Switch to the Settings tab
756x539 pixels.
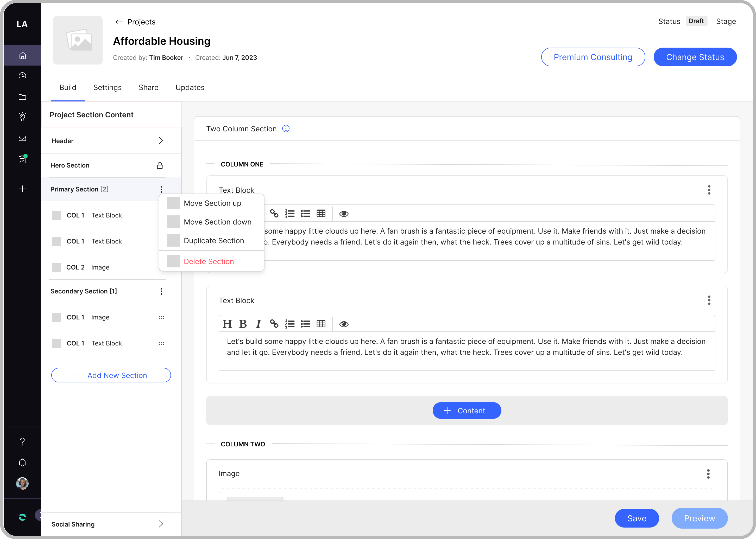pyautogui.click(x=107, y=87)
